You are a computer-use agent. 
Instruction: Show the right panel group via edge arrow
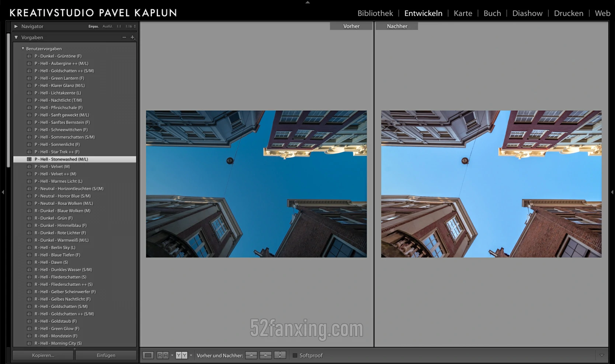(612, 192)
